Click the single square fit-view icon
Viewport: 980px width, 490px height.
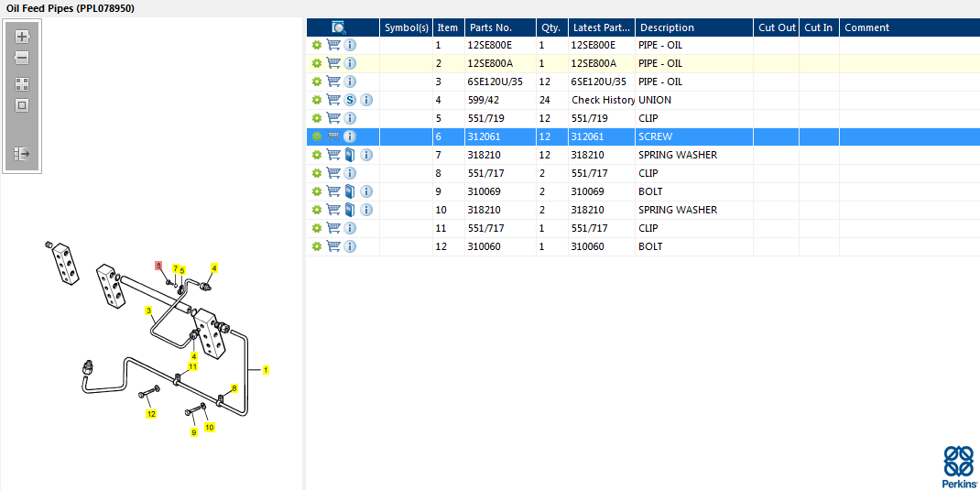tap(22, 105)
